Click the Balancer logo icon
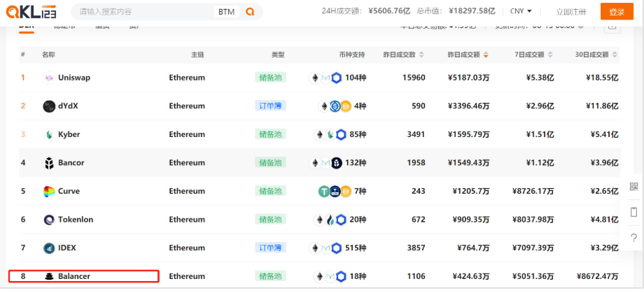Image resolution: width=644 pixels, height=293 pixels. 49,276
